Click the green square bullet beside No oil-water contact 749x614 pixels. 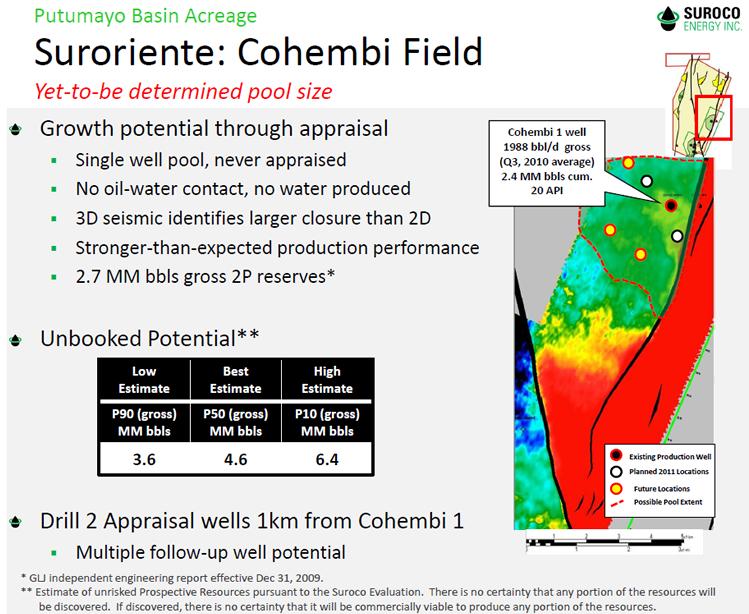(54, 190)
